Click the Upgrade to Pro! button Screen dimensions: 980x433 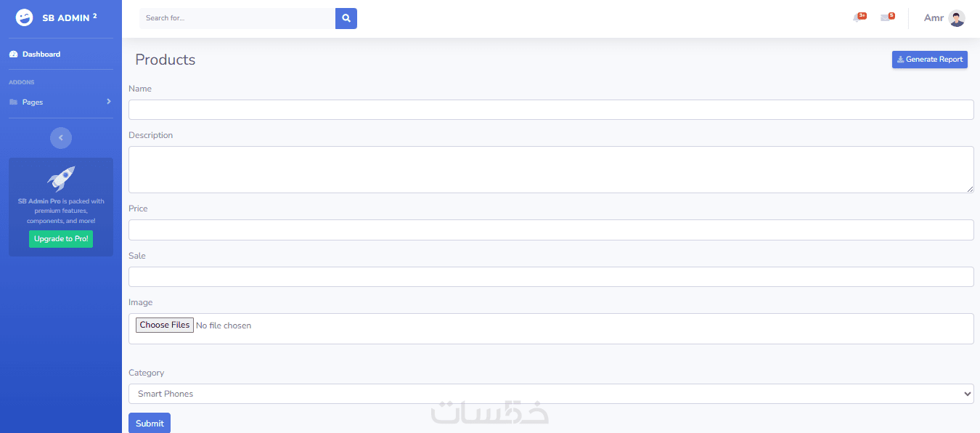[61, 239]
